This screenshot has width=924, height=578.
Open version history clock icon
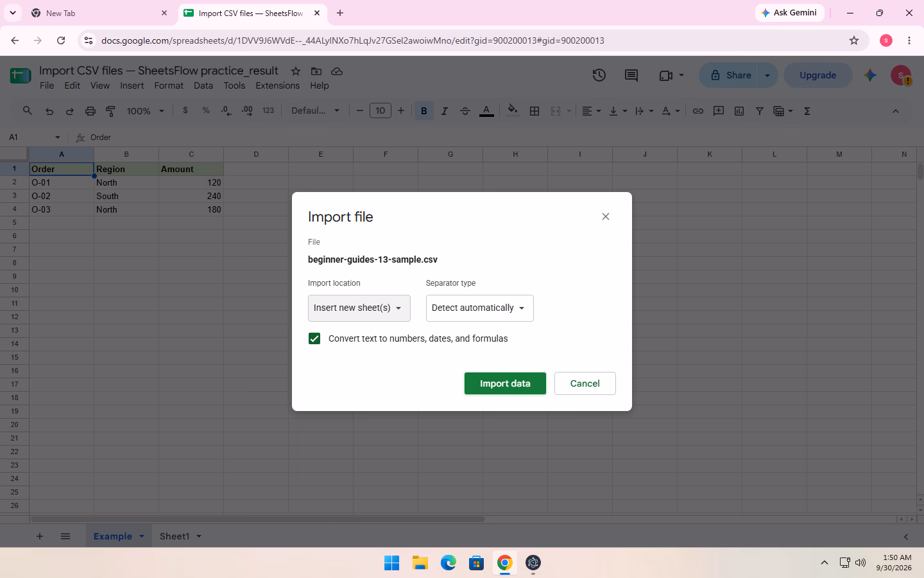(599, 75)
